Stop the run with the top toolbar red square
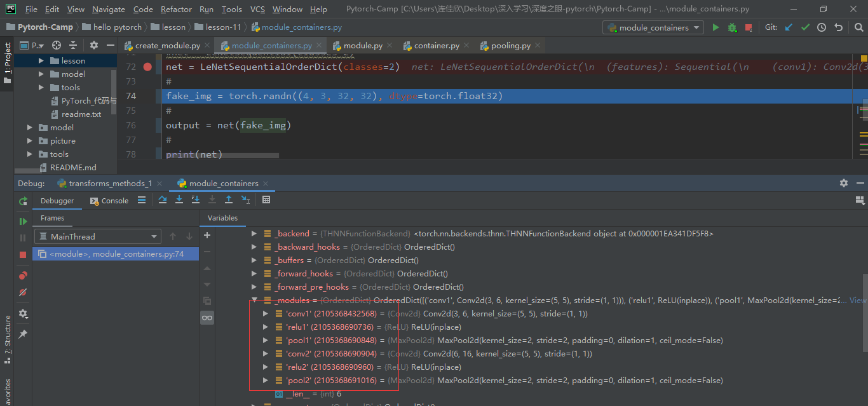This screenshot has width=868, height=406. point(749,27)
